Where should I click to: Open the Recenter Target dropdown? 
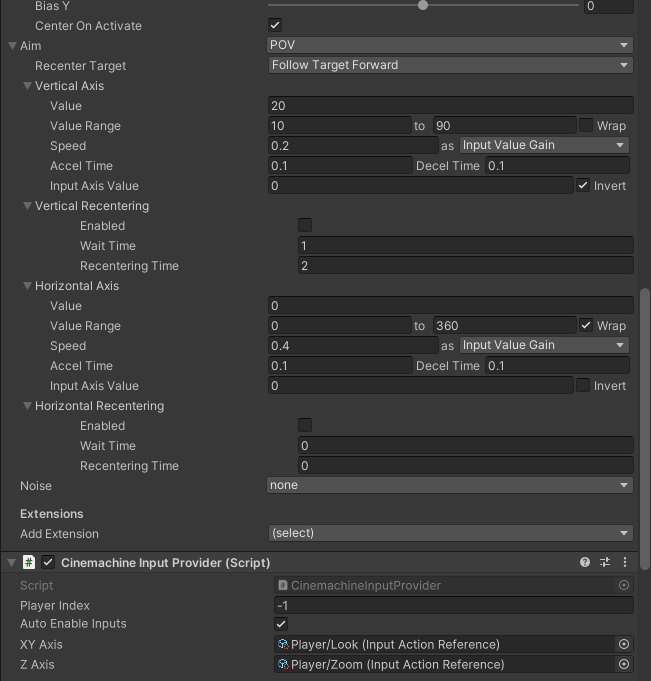click(451, 65)
